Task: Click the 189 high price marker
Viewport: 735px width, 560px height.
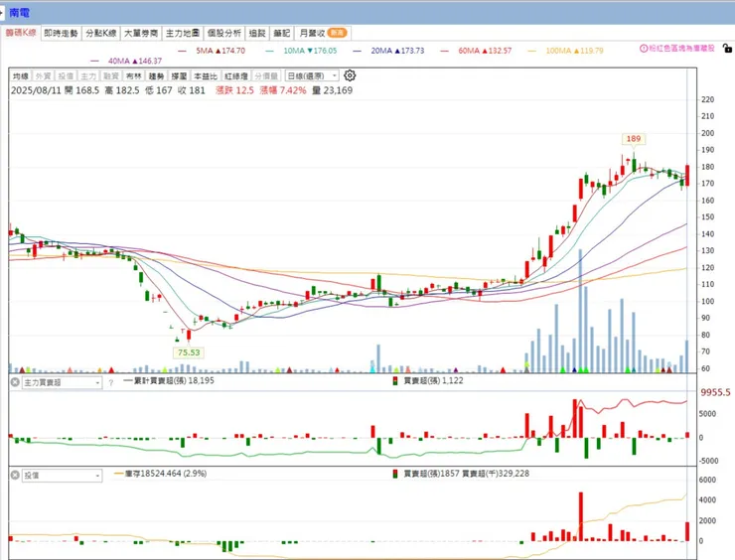Action: click(634, 139)
